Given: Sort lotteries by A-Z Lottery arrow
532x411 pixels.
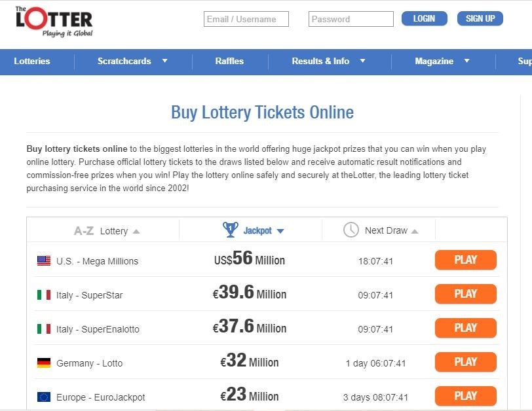Looking at the screenshot, I should click(136, 232).
